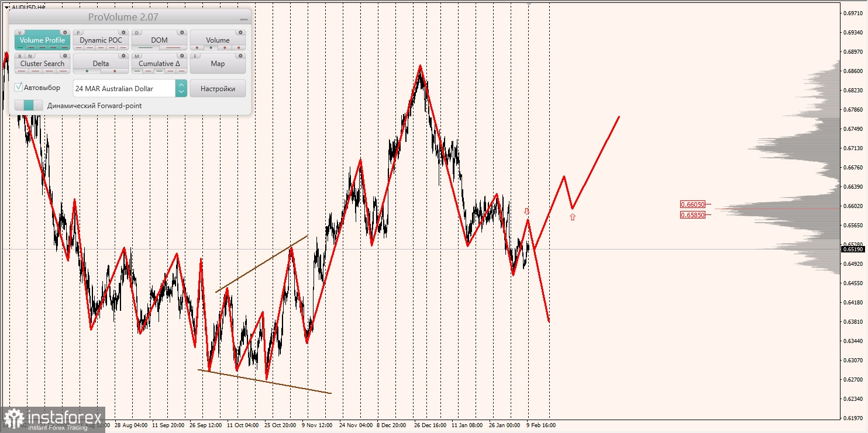
Task: Click the F hotkey badge on Map
Action: point(195,56)
